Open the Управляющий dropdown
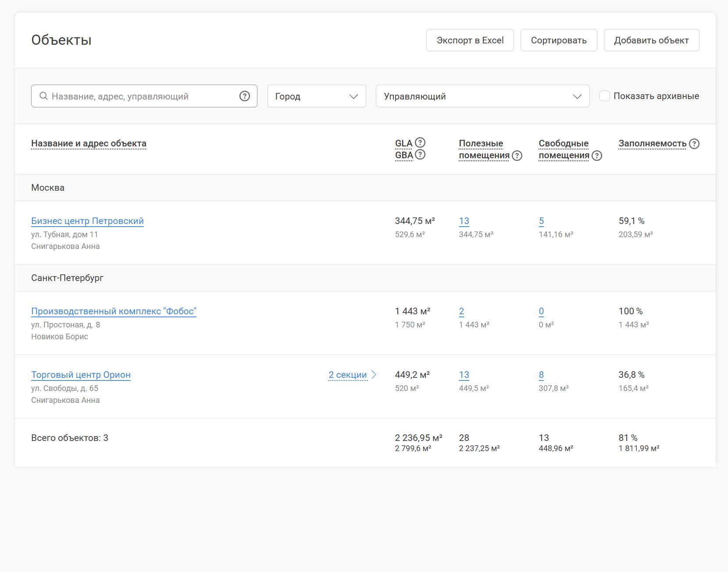The height and width of the screenshot is (572, 728). [482, 96]
